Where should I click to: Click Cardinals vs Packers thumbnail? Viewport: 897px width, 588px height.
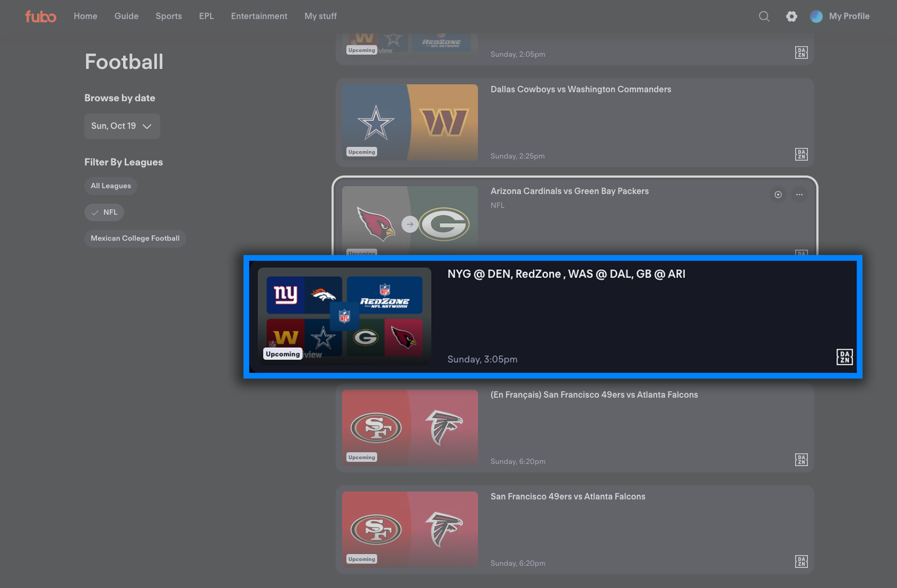[x=410, y=221]
